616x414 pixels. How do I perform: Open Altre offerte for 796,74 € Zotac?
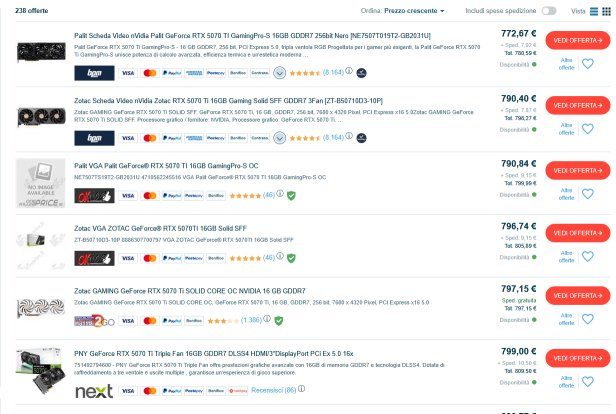(566, 256)
